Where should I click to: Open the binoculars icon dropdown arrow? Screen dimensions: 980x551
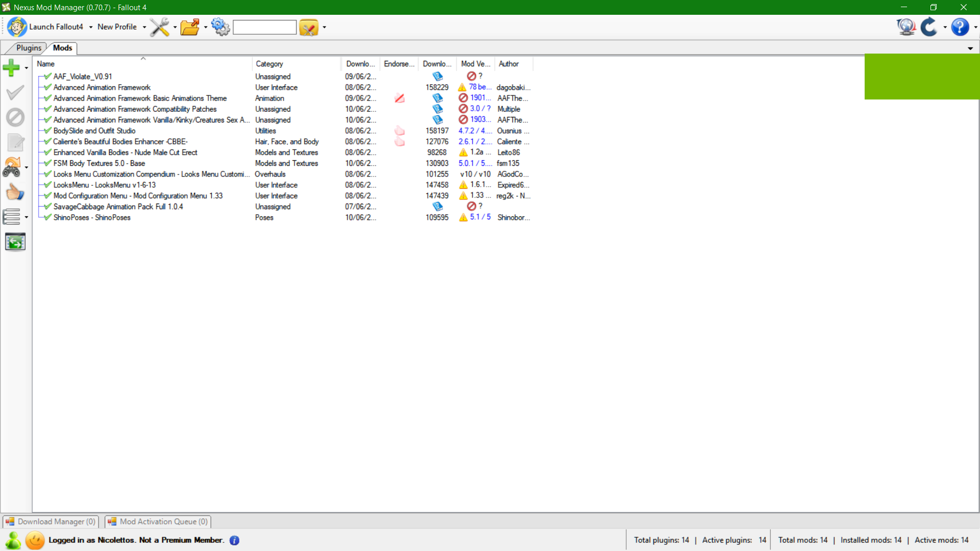point(26,168)
